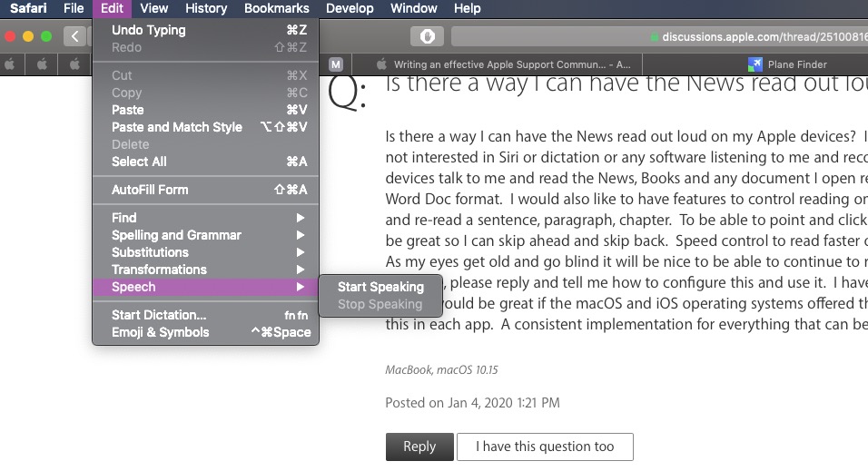Image resolution: width=868 pixels, height=471 pixels.
Task: Choose Undo Typing from Edit menu
Action: click(205, 30)
